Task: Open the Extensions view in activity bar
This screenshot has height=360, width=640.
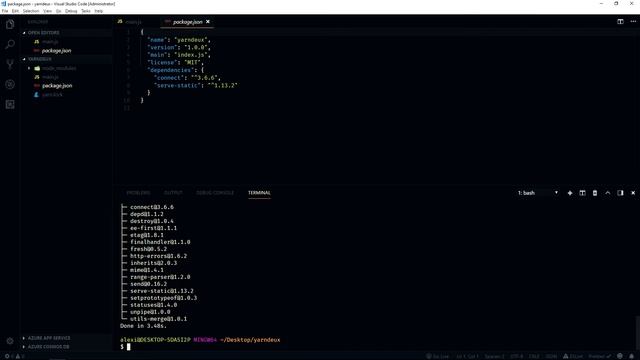Action: point(10,104)
